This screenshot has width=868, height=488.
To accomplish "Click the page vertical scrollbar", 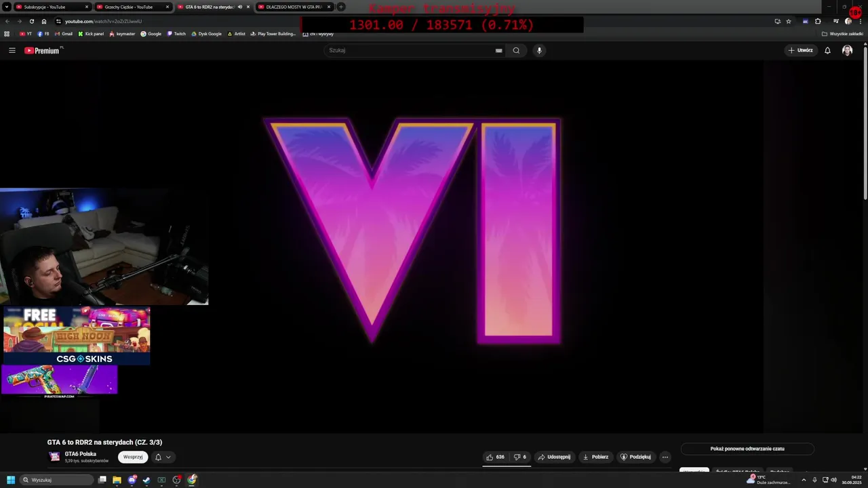I will [x=865, y=122].
